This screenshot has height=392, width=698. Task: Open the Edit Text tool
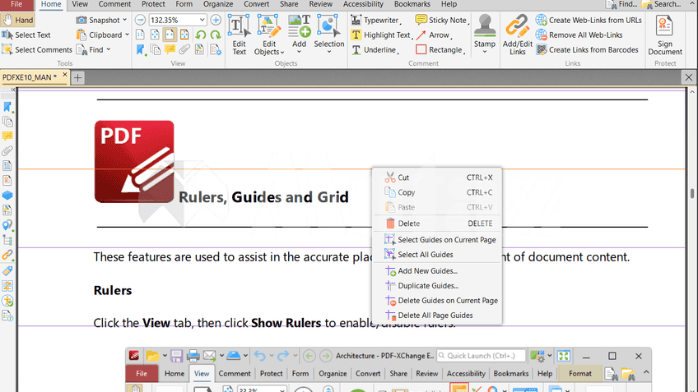tap(239, 35)
